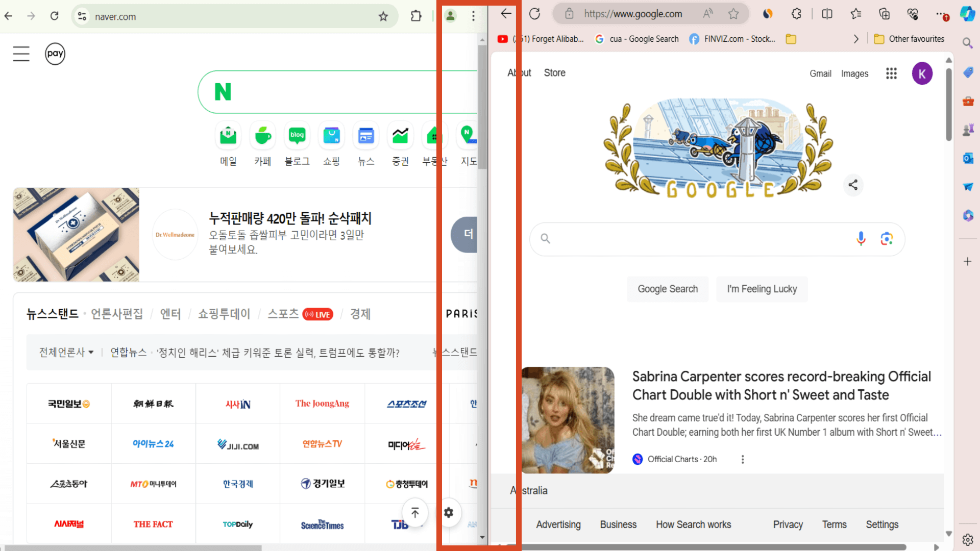The height and width of the screenshot is (551, 980).
Task: Open the Naver Mail (메일) shortcut icon
Action: tap(228, 136)
